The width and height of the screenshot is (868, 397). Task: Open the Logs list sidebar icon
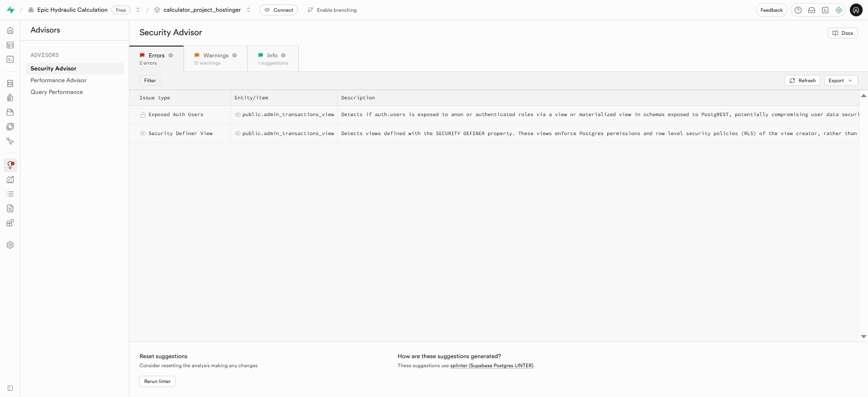[10, 194]
